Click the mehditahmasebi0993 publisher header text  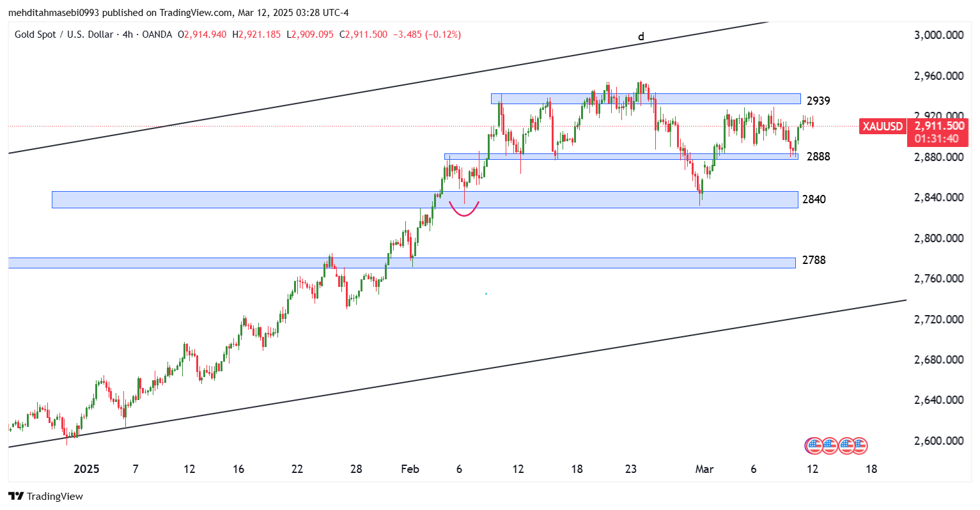pos(53,13)
